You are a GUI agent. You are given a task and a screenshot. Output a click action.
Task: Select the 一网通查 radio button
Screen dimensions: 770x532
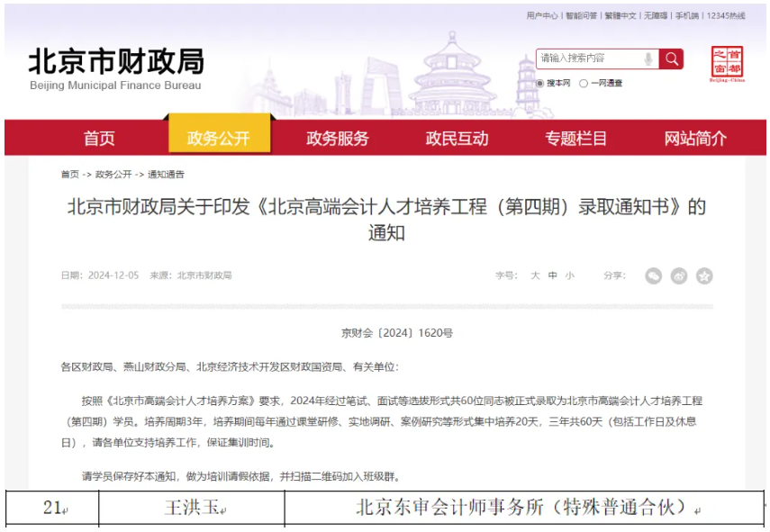point(584,84)
